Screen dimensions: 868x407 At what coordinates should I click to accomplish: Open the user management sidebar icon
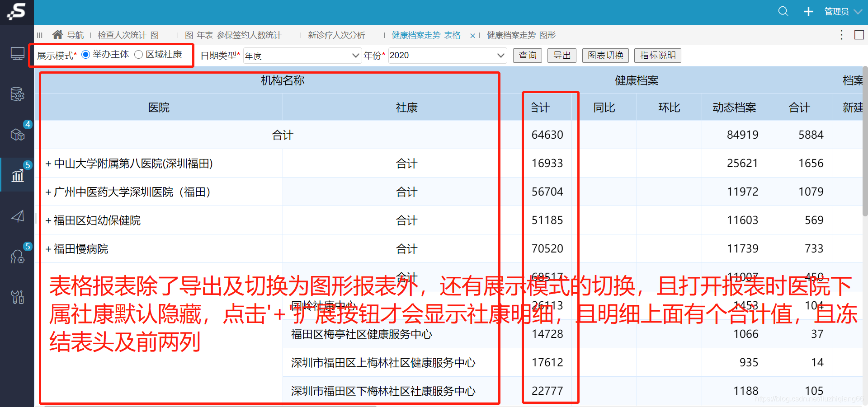(18, 256)
